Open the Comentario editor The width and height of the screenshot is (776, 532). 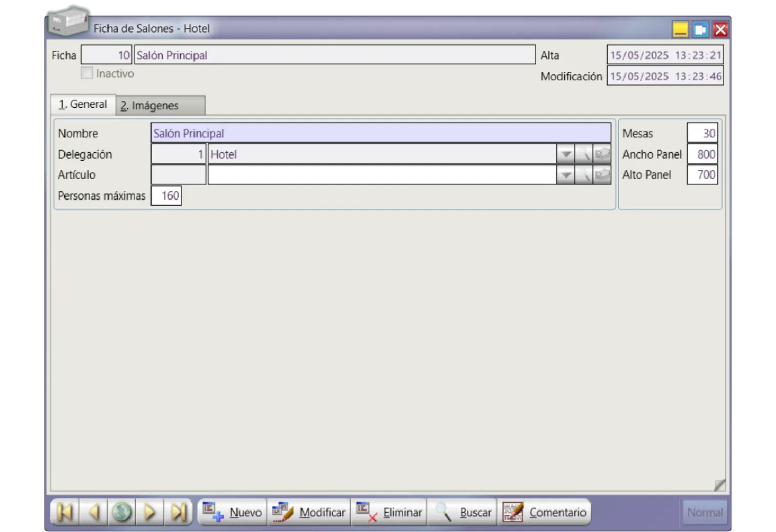click(545, 512)
